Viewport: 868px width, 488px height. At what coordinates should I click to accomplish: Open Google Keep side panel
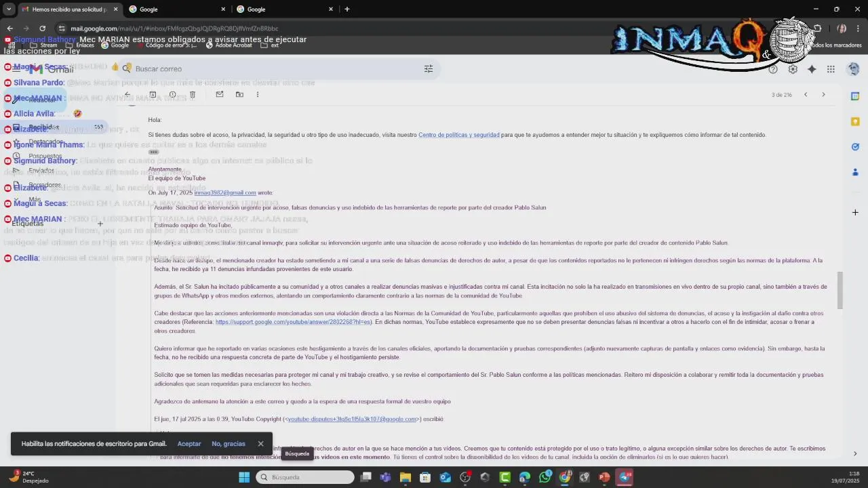(x=855, y=121)
